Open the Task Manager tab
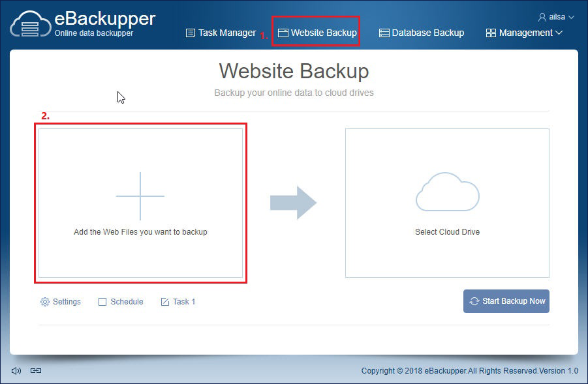Screen dimensions: 588x384 [221, 33]
